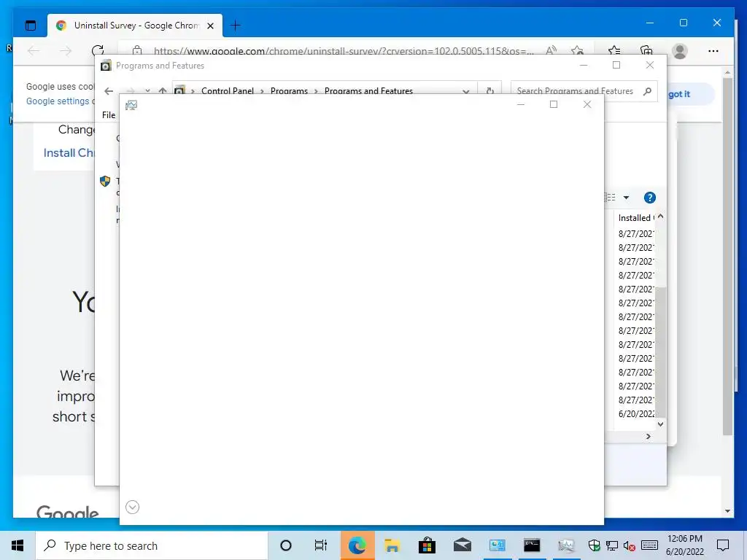Click the programs list scroll-down arrow

[660, 424]
